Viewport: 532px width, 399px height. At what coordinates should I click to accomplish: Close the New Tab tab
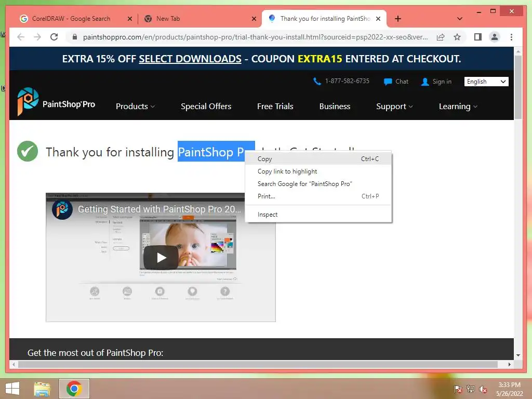coord(254,19)
